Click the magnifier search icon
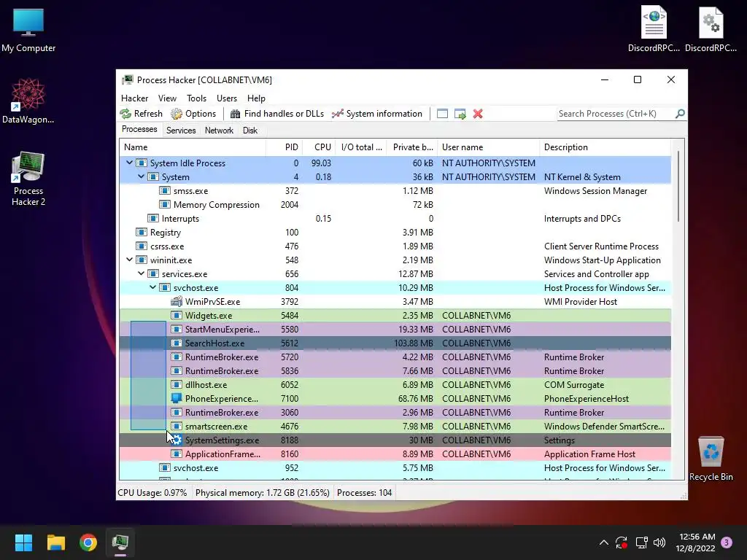 pyautogui.click(x=680, y=114)
